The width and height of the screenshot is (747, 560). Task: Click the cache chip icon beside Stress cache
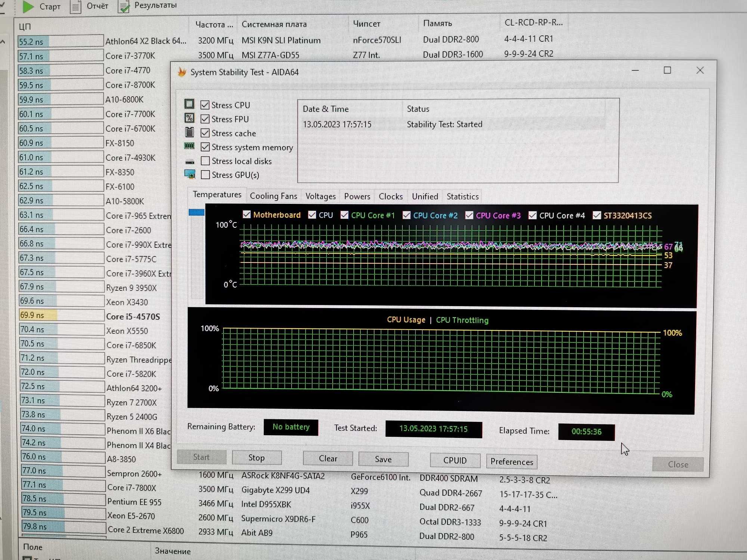coord(190,132)
